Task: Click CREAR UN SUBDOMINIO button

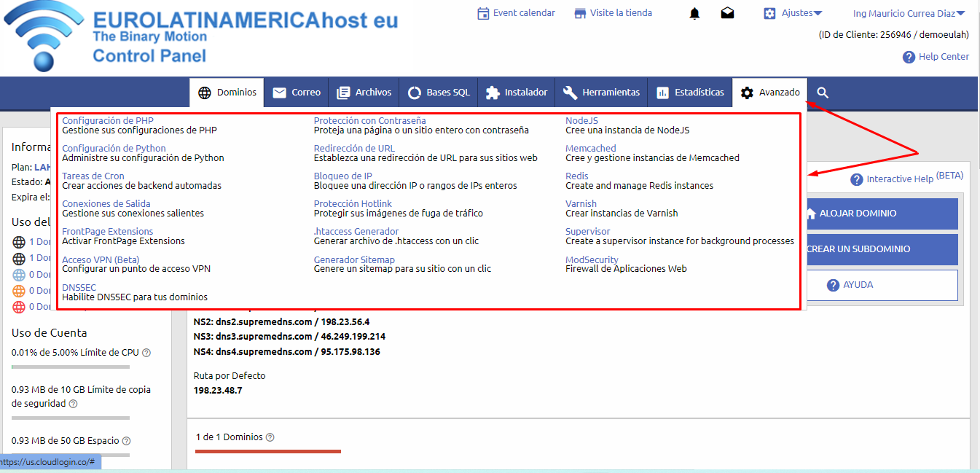Action: [x=882, y=249]
